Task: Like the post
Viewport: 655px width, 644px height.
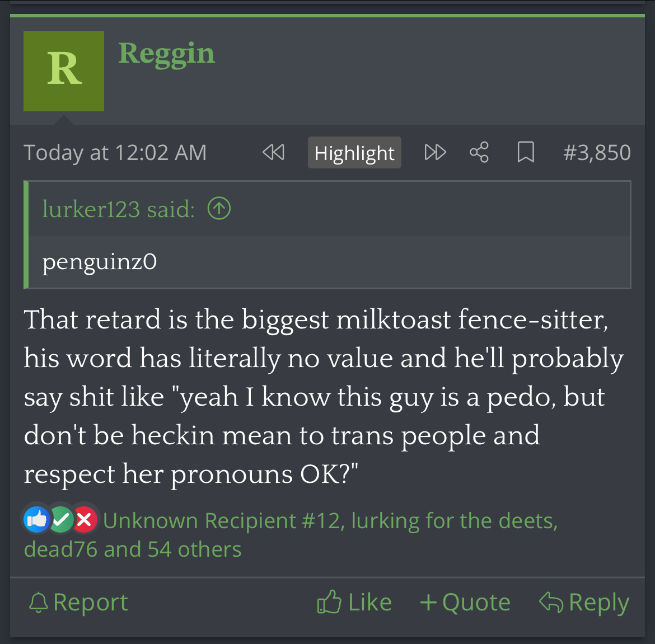Action: pos(354,602)
